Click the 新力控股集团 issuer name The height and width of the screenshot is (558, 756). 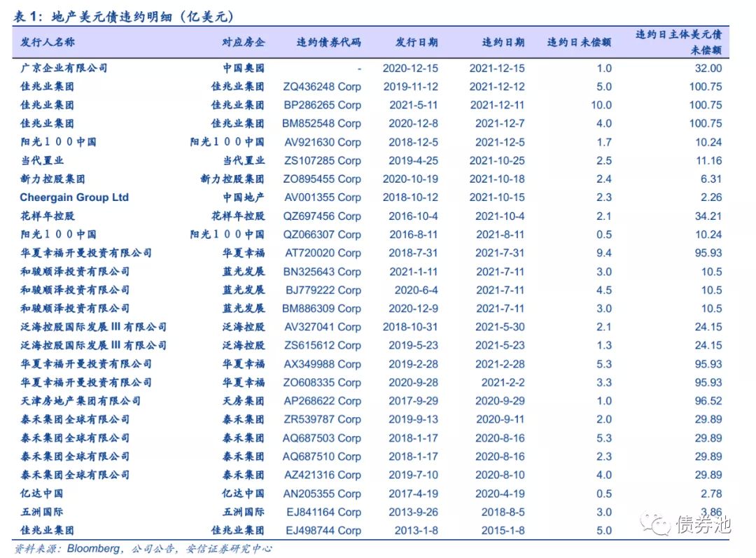(52, 179)
